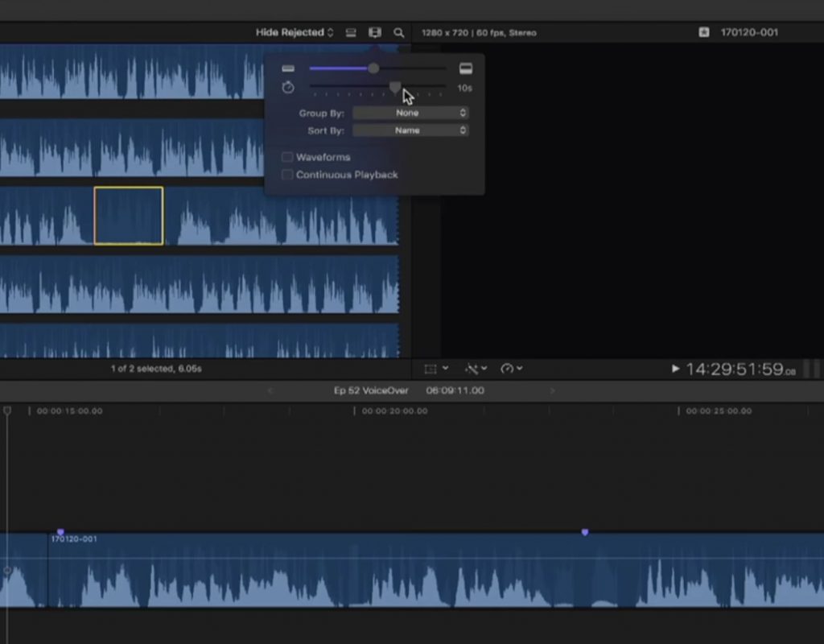Click the project icon beside 170120-001
Screen dimensions: 824x644
(x=703, y=32)
